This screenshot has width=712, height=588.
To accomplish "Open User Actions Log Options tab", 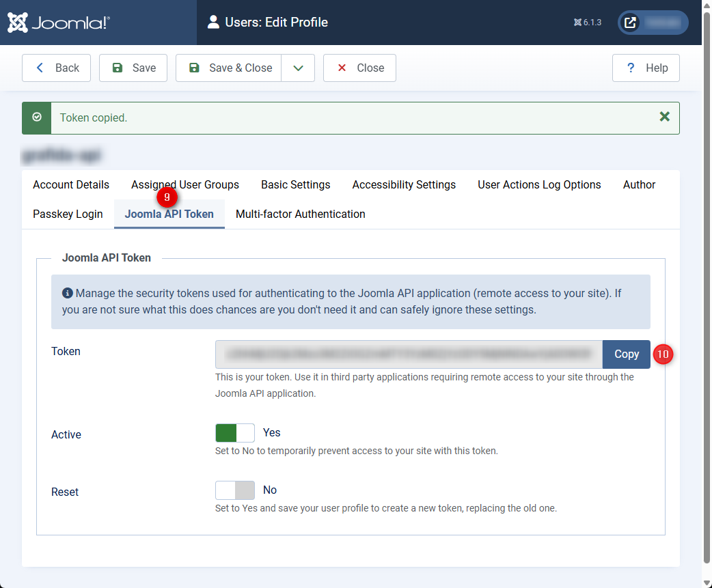I will [539, 184].
